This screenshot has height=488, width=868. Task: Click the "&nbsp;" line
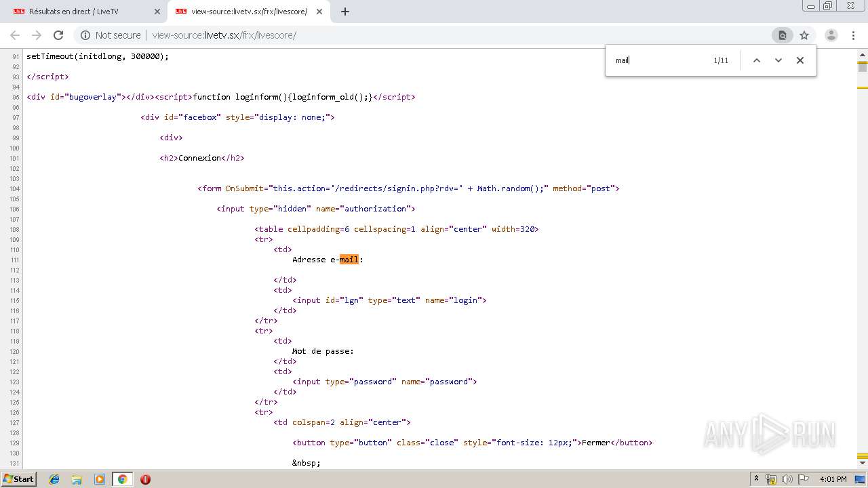click(x=307, y=463)
